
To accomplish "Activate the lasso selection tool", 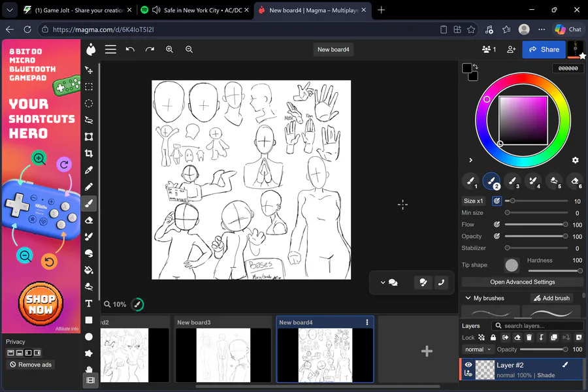I will (x=89, y=120).
